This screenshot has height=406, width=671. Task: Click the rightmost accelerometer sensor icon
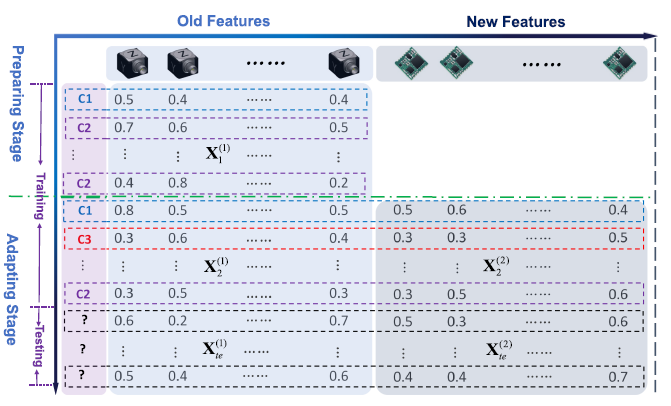point(342,64)
